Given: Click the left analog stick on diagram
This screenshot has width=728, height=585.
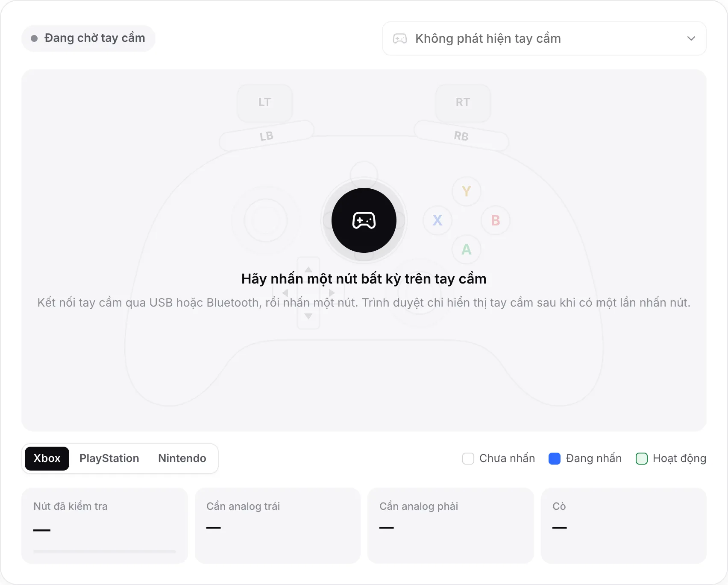Looking at the screenshot, I should tap(266, 220).
